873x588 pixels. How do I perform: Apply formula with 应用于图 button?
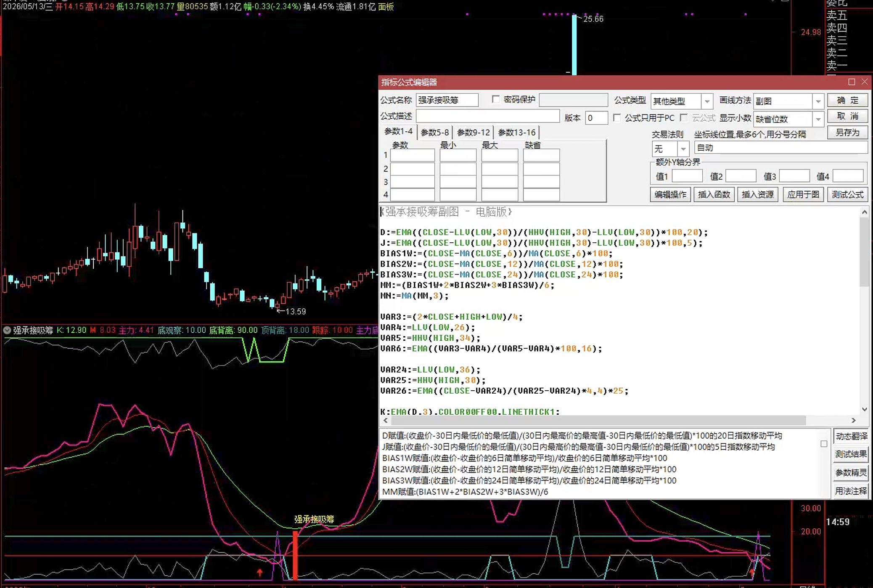(x=803, y=195)
